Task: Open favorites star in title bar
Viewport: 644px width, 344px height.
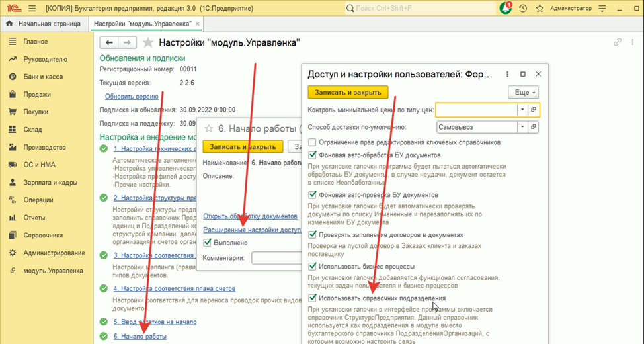Action: click(540, 8)
